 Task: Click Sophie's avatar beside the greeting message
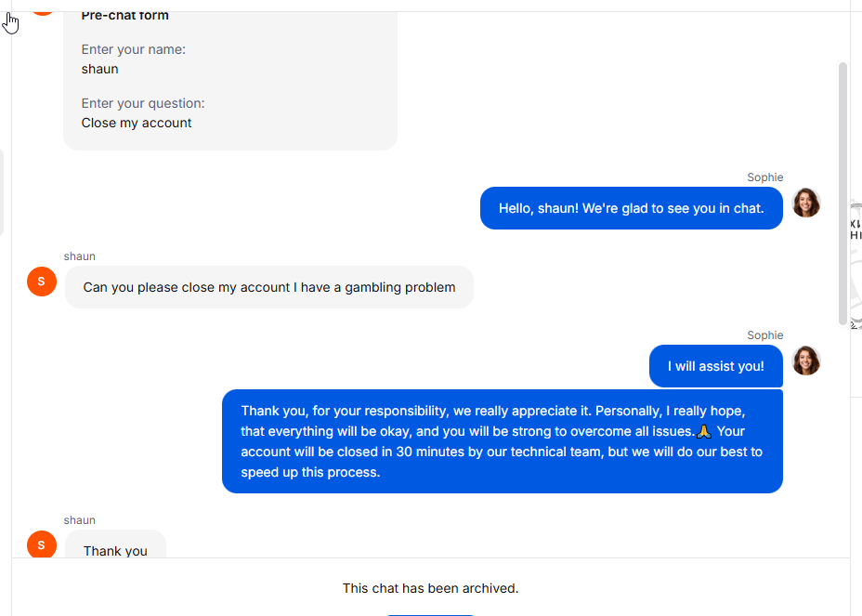[805, 203]
